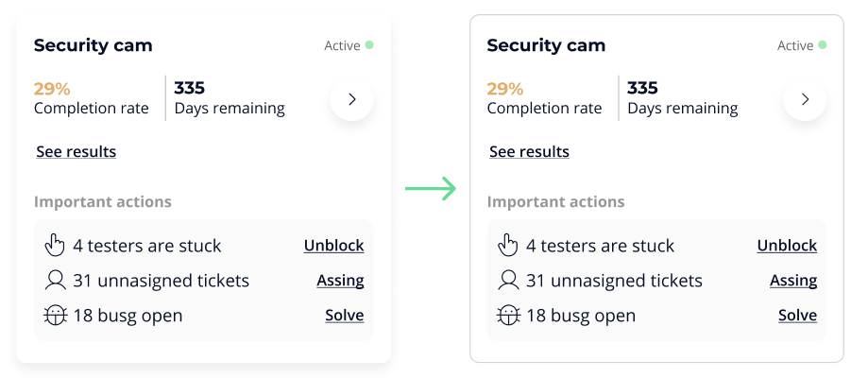The height and width of the screenshot is (378, 868).
Task: Click the green Active status dot, right card
Action: click(823, 45)
